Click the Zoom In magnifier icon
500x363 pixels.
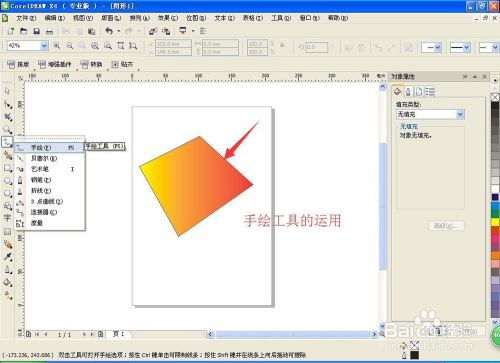pyautogui.click(x=57, y=46)
